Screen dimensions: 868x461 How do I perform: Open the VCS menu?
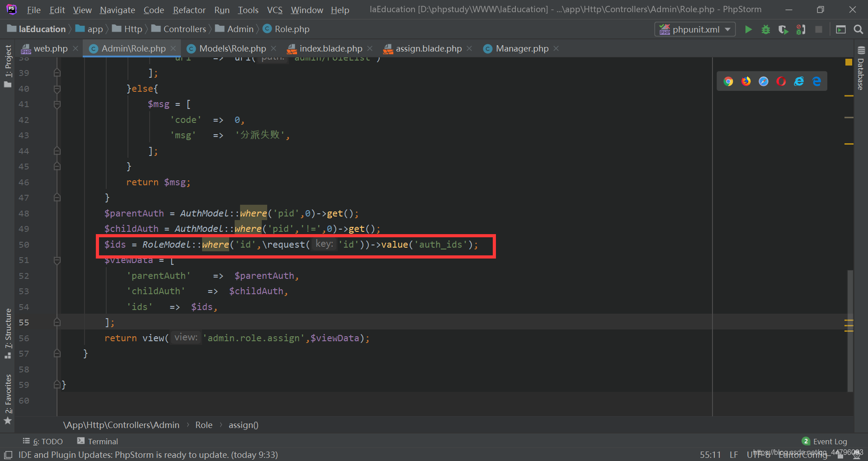point(274,9)
